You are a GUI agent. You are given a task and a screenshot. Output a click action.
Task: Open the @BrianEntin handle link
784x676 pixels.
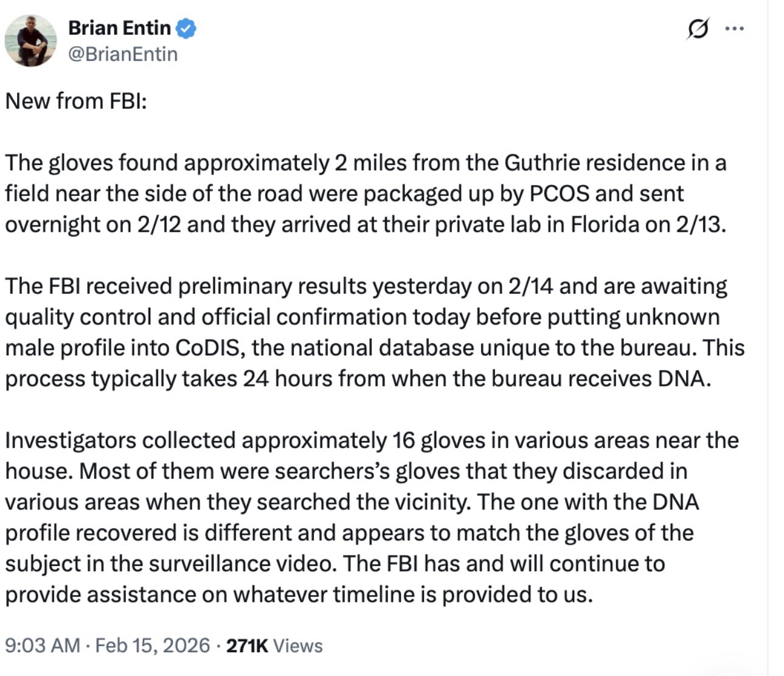pyautogui.click(x=123, y=54)
